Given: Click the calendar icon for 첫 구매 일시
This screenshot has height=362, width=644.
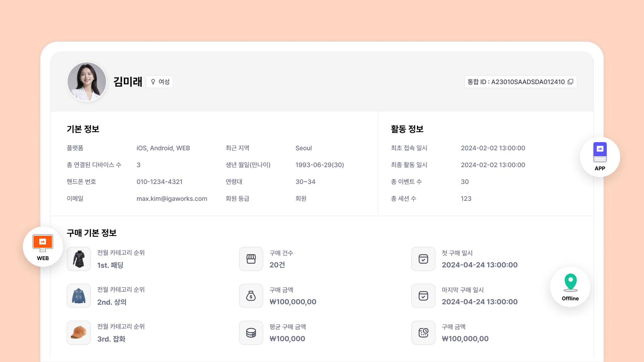Looking at the screenshot, I should click(423, 259).
